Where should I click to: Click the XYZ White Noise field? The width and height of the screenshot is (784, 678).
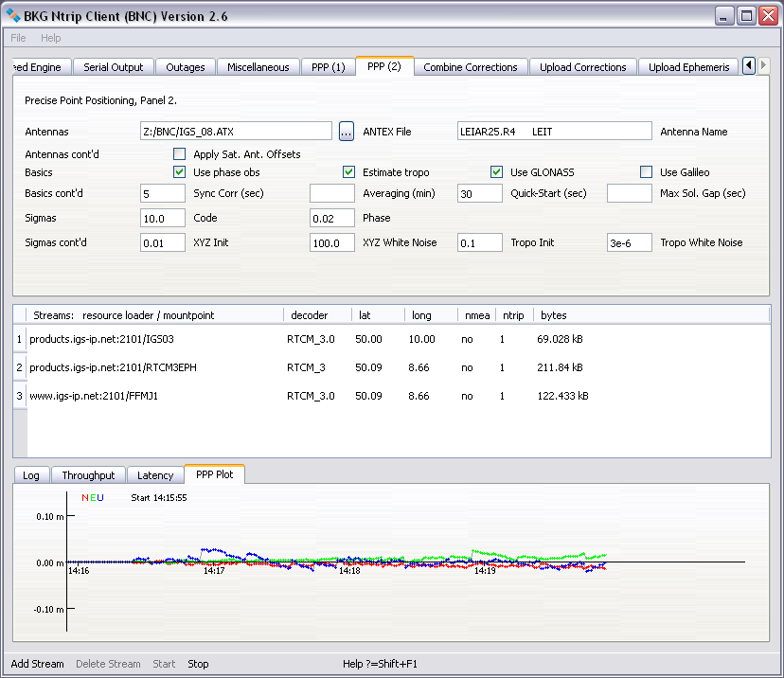coord(332,242)
